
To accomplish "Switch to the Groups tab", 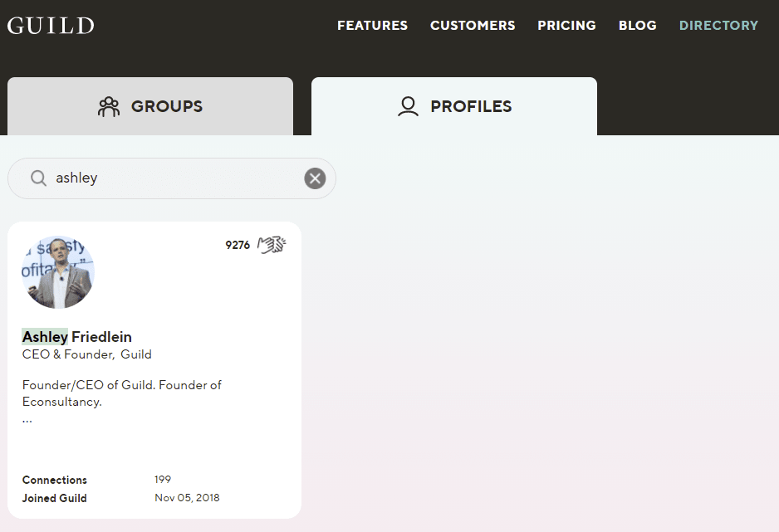I will (x=150, y=106).
